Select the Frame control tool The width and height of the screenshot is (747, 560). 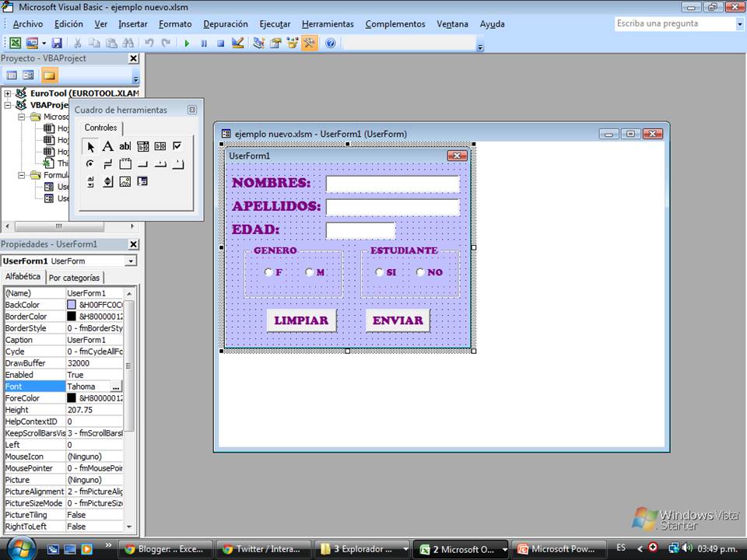[124, 163]
